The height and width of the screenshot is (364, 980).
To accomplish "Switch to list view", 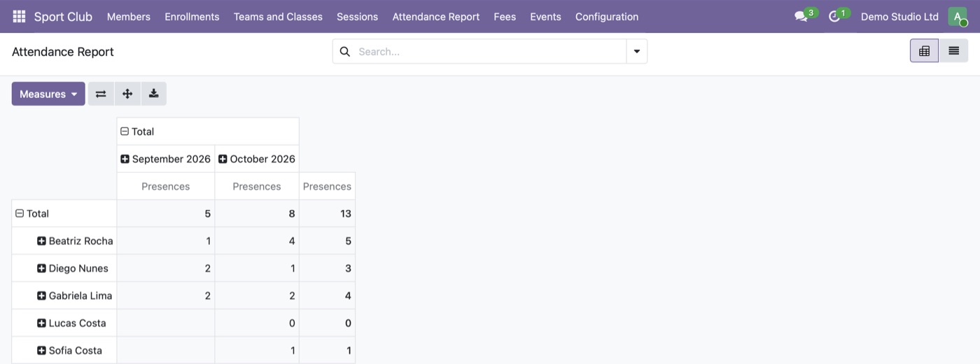I will tap(953, 50).
